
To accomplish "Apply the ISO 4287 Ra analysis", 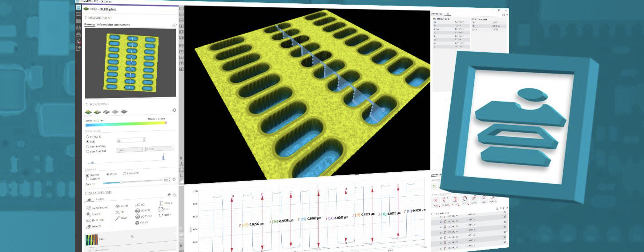I will pyautogui.click(x=143, y=210).
